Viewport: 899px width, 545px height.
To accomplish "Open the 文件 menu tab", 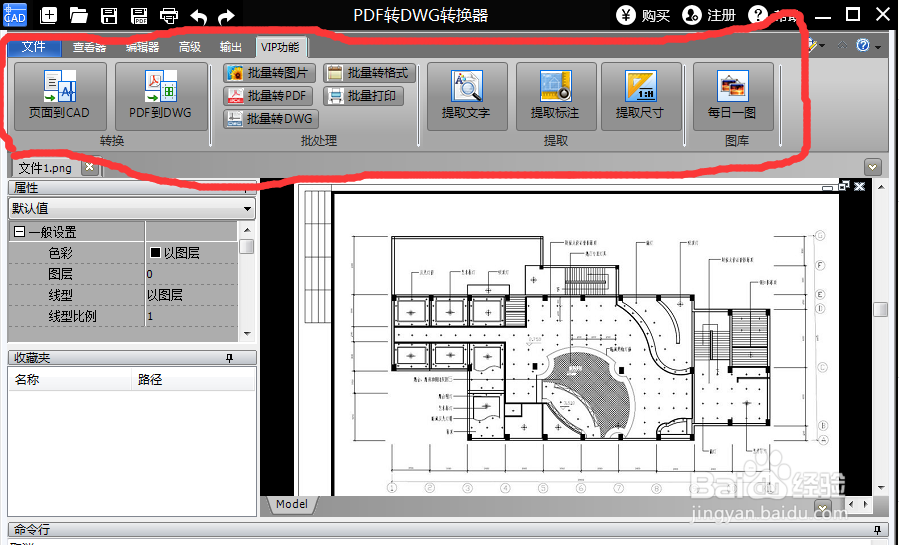I will tap(34, 46).
